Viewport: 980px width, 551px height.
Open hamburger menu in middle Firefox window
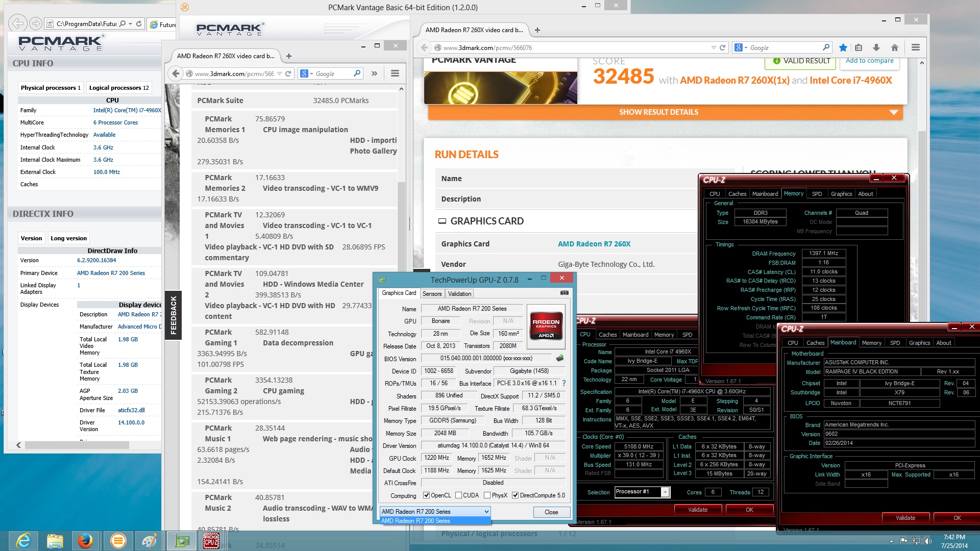[x=395, y=73]
